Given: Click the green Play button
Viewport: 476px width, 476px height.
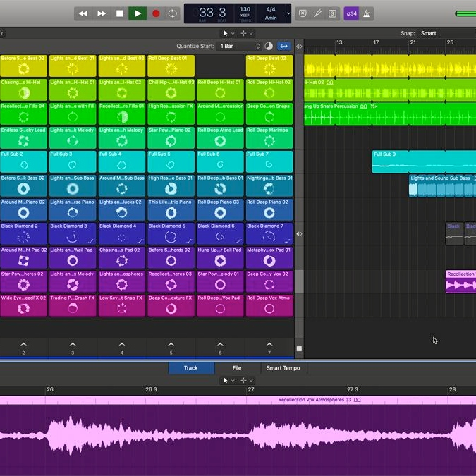Looking at the screenshot, I should click(x=138, y=13).
